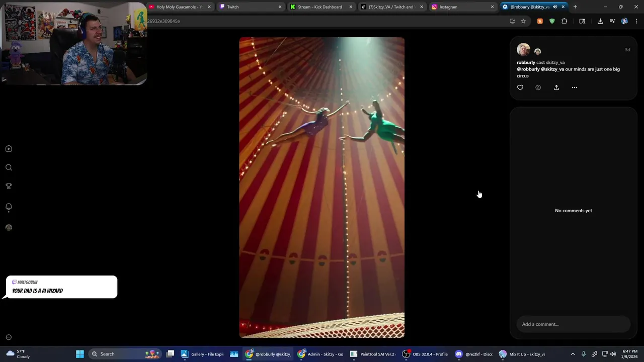The image size is (644, 362).
Task: Click the 'No comments yet' text
Action: pos(574,211)
